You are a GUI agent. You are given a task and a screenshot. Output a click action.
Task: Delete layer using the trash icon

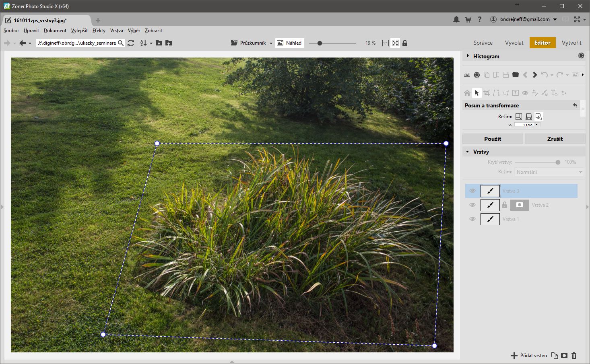click(x=574, y=356)
